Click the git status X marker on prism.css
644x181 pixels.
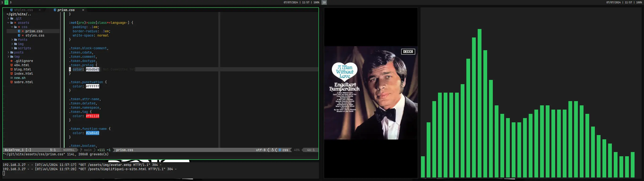coord(23,31)
